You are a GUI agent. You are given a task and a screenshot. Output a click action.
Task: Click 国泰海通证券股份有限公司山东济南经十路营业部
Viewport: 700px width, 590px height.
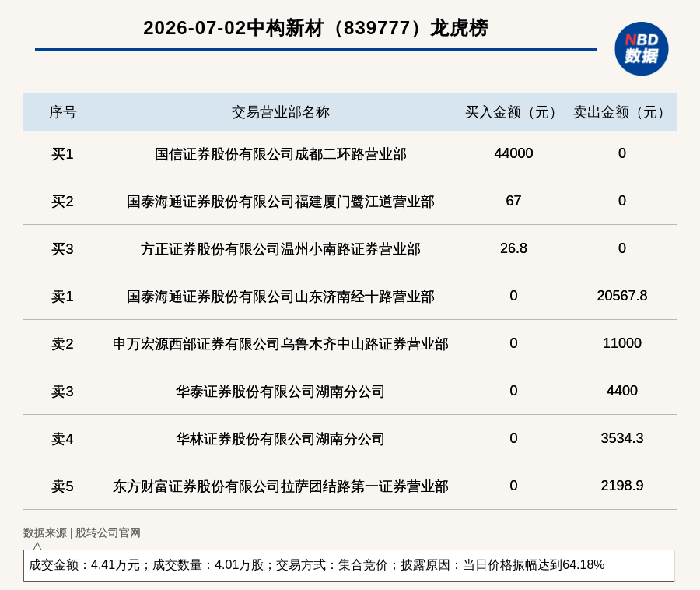point(280,296)
